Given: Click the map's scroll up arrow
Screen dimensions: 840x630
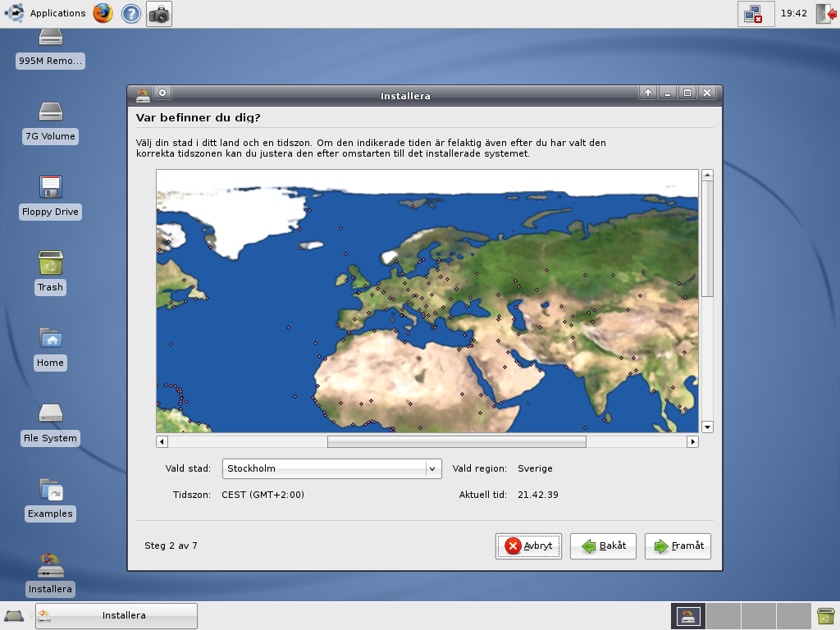Looking at the screenshot, I should click(707, 175).
